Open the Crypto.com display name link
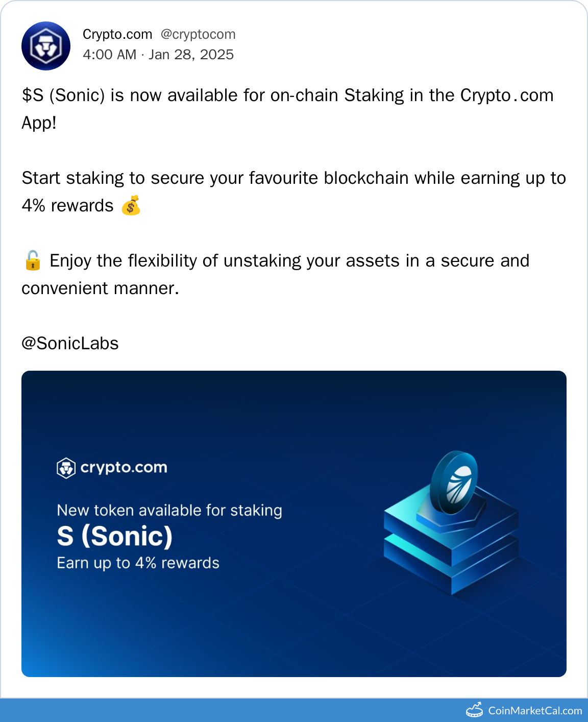Viewport: 588px width, 722px height. click(x=117, y=34)
